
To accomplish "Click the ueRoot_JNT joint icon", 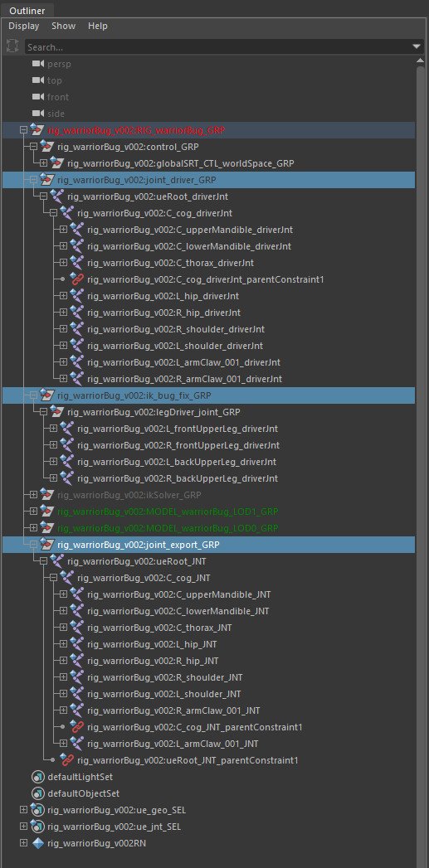I will 56,561.
